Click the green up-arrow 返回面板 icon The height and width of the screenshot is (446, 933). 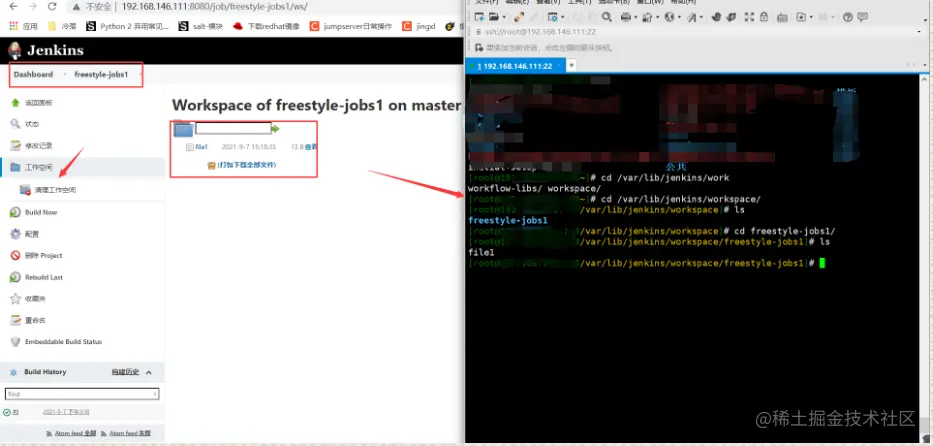coord(15,102)
